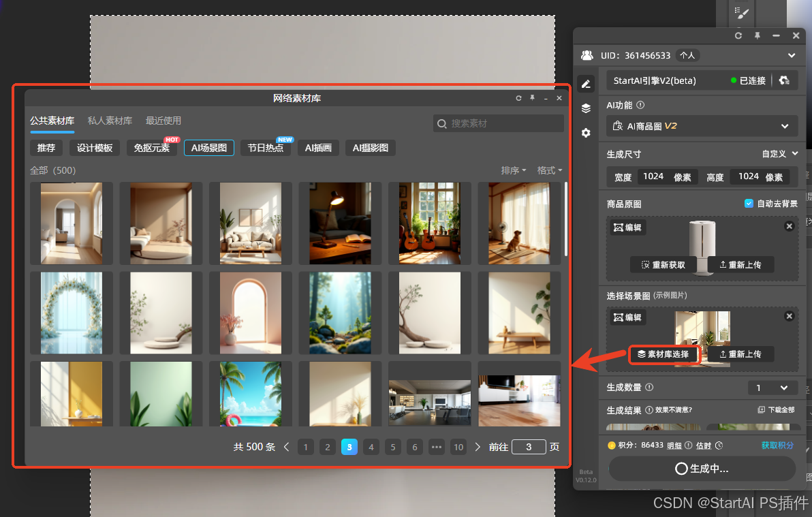Click 重新获取 for product image

tap(663, 265)
